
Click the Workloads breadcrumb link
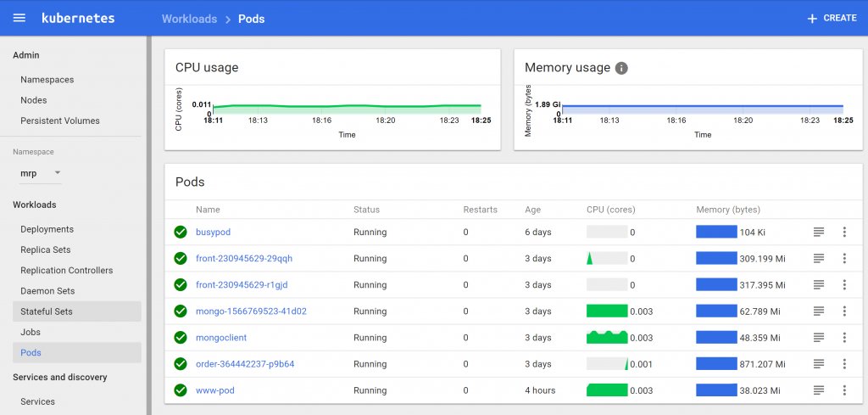pyautogui.click(x=189, y=19)
